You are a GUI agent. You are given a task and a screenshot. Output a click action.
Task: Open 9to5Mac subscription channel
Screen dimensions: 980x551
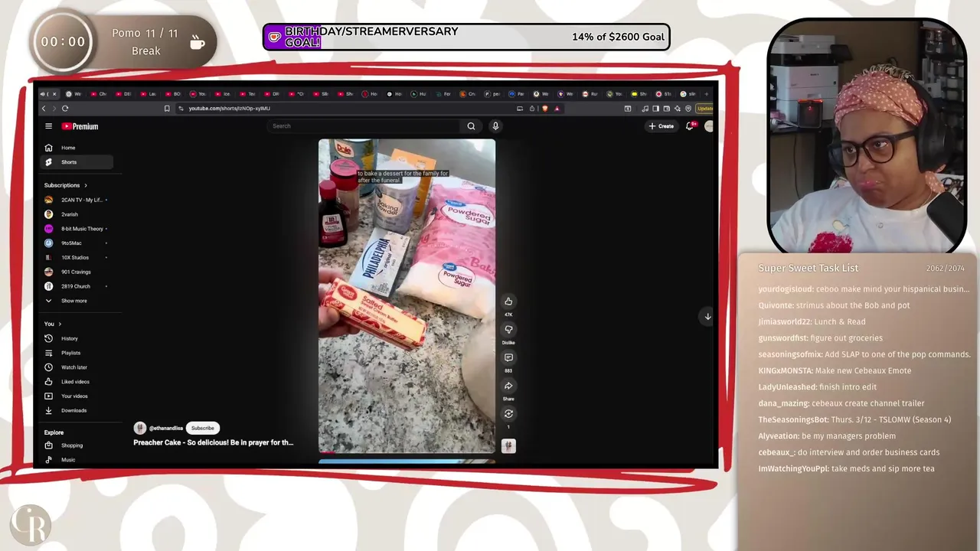pos(77,243)
